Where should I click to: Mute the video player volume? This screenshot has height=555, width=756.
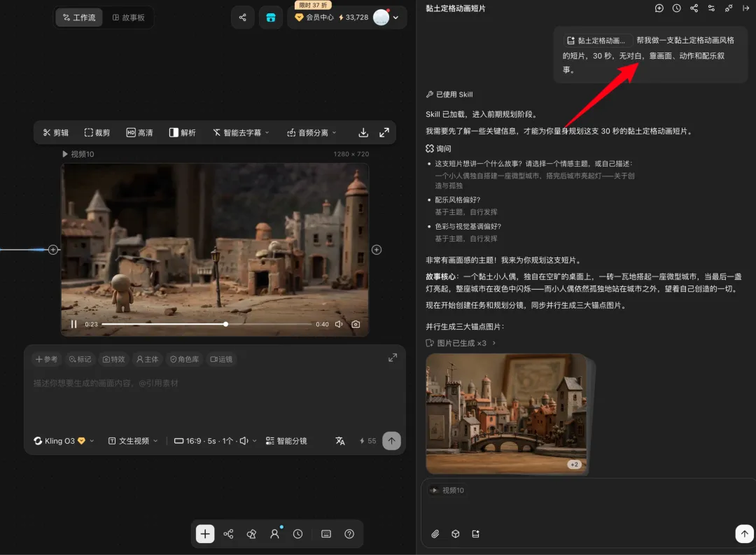pyautogui.click(x=339, y=324)
